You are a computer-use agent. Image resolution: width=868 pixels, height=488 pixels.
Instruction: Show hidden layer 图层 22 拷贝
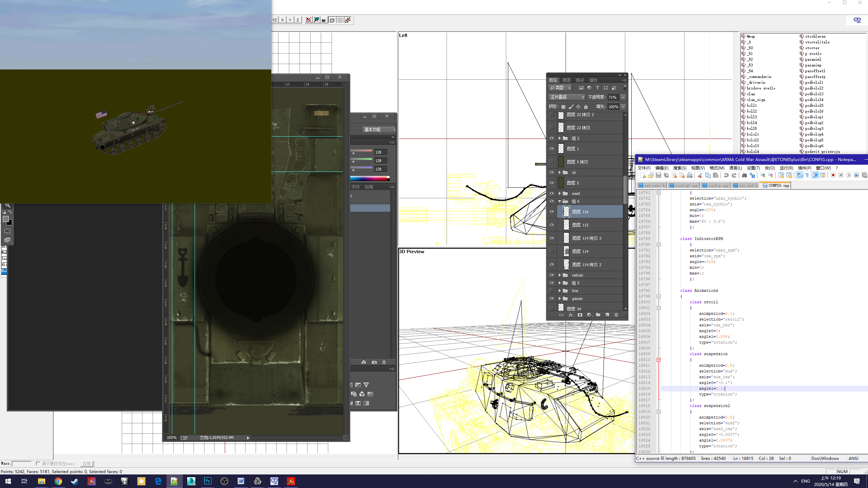[552, 127]
